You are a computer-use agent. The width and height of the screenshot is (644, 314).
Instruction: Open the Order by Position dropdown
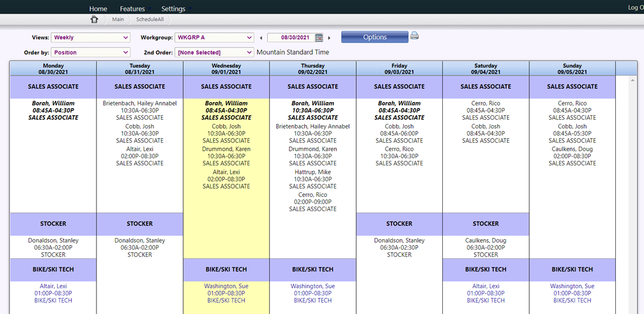[x=91, y=53]
